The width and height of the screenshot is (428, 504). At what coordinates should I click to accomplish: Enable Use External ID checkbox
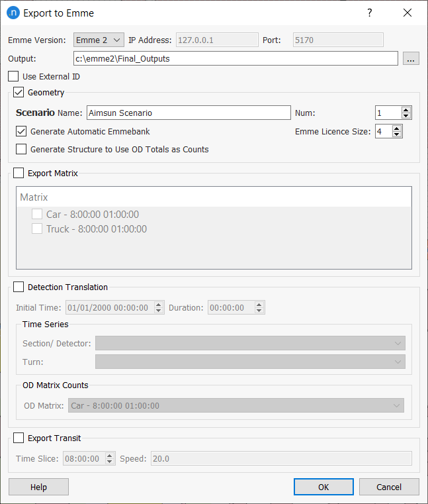(x=13, y=77)
